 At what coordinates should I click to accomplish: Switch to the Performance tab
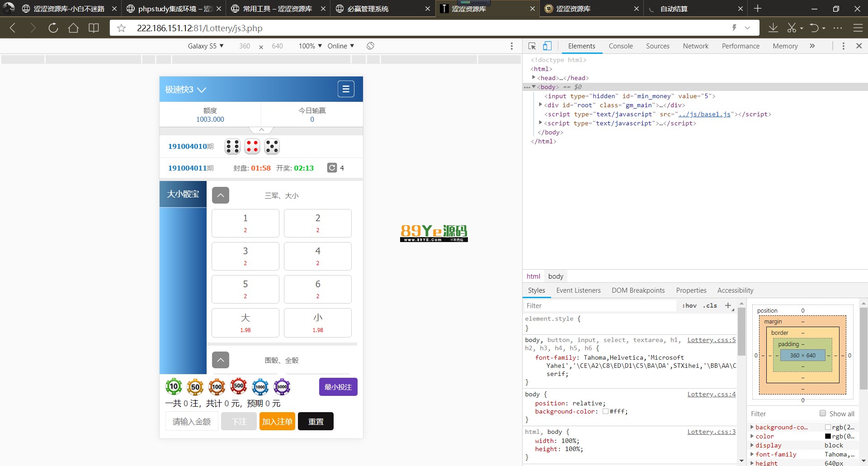click(x=741, y=46)
